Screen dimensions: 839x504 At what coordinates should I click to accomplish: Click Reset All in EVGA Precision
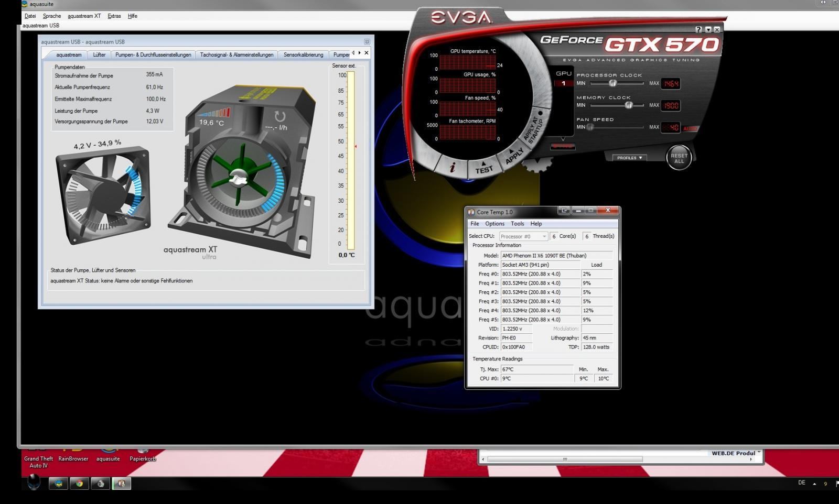tap(679, 158)
